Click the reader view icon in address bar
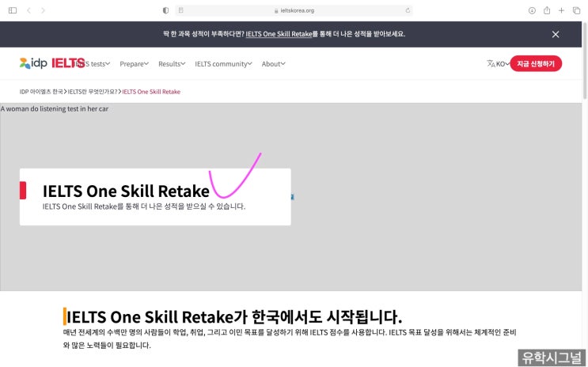Image resolution: width=588 pixels, height=367 pixels. pos(180,10)
